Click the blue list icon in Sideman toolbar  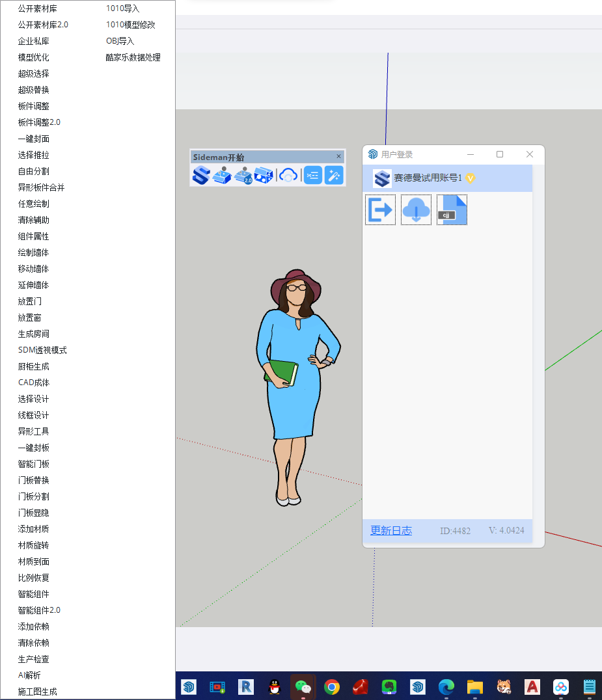(313, 175)
